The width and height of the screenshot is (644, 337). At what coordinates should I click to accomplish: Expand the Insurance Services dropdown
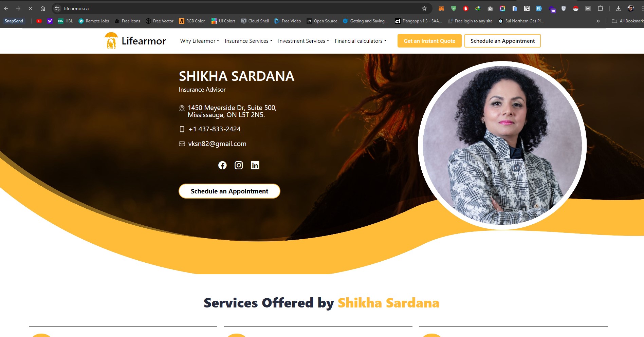click(249, 41)
